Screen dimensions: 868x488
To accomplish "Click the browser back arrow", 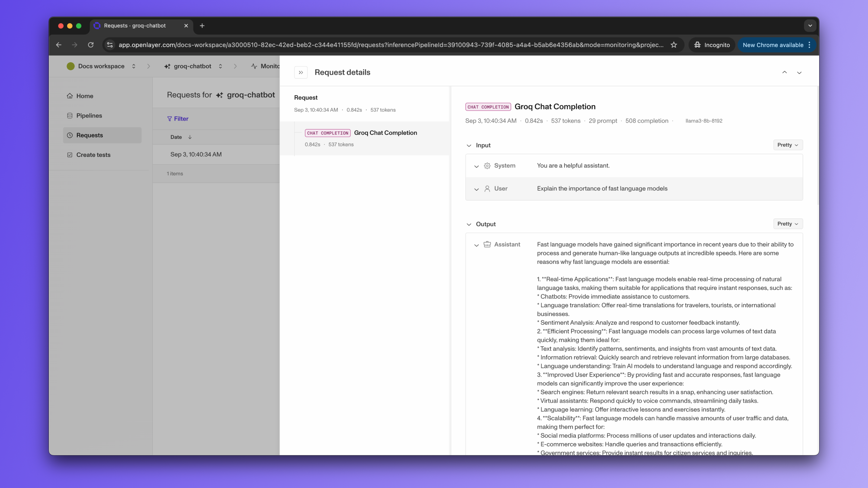I will (x=59, y=45).
